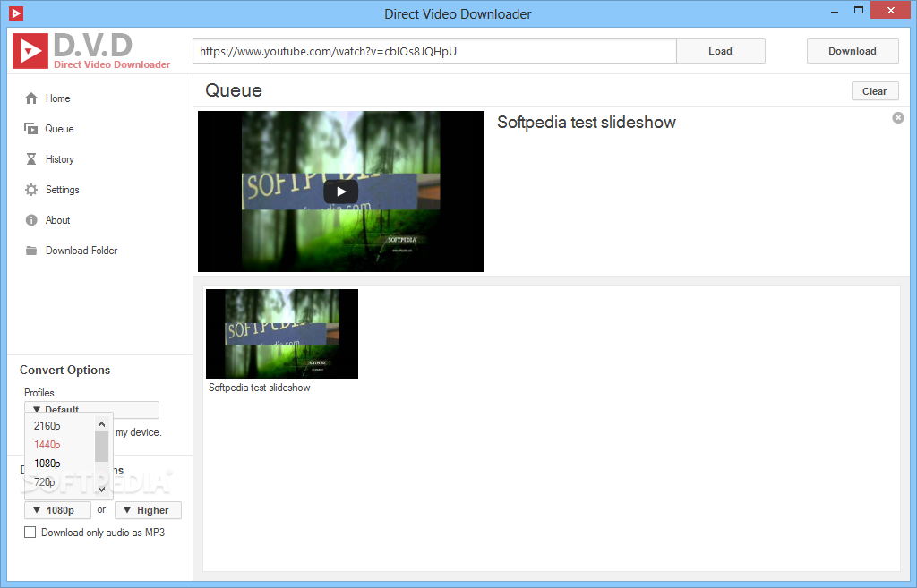Image resolution: width=917 pixels, height=588 pixels.
Task: Open the Download Folder menu entry
Action: 81,251
